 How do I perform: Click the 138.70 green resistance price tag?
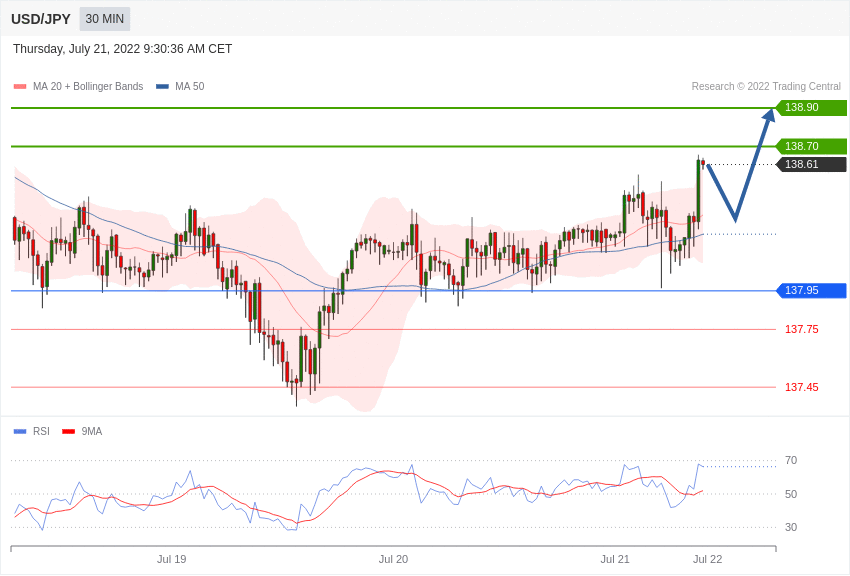click(x=811, y=146)
